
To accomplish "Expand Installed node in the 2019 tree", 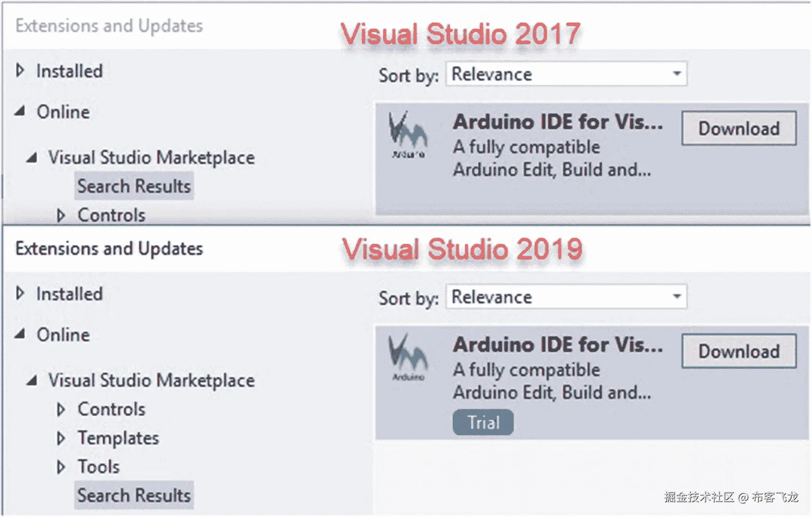I will pyautogui.click(x=20, y=293).
